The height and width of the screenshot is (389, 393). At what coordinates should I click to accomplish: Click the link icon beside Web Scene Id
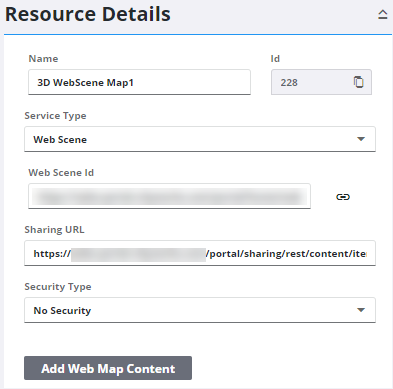pos(343,197)
